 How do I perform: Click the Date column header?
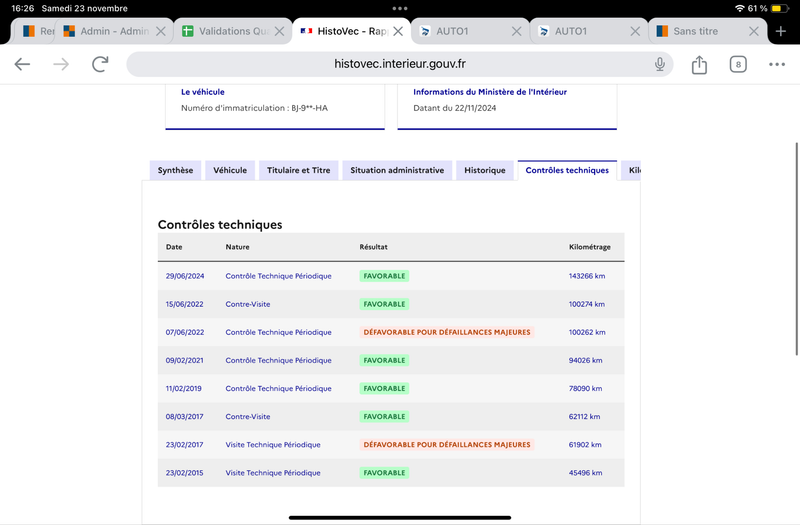pos(174,247)
